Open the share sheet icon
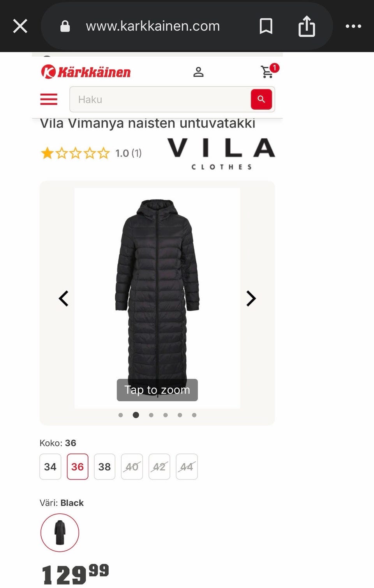Viewport: 374px width, 588px height. pyautogui.click(x=307, y=26)
